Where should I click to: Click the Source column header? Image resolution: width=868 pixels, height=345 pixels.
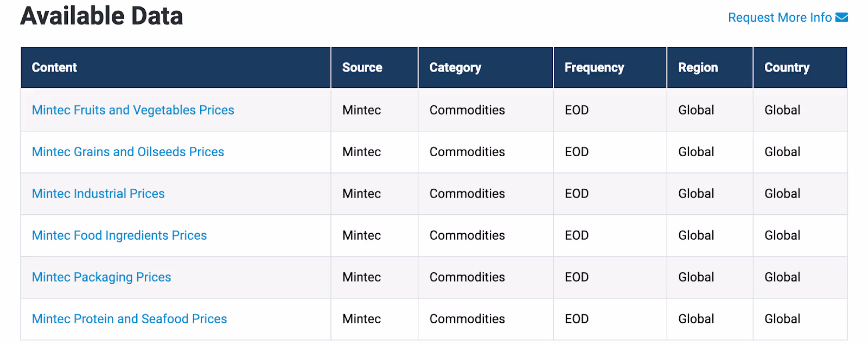[375, 68]
